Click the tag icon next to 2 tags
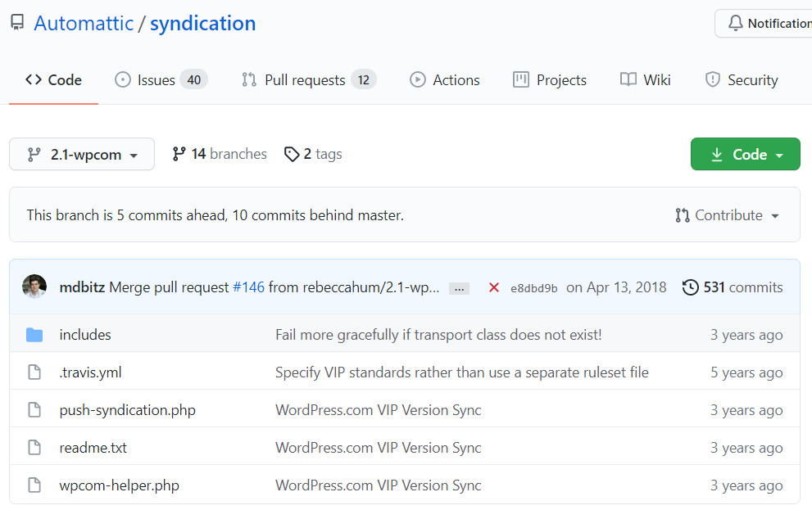The width and height of the screenshot is (812, 510). click(292, 154)
